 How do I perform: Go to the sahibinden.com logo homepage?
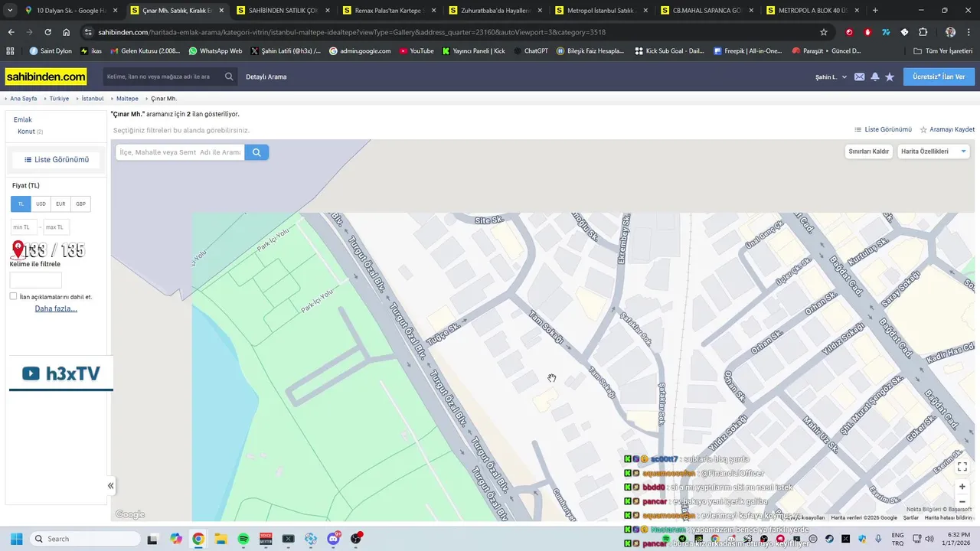[46, 77]
